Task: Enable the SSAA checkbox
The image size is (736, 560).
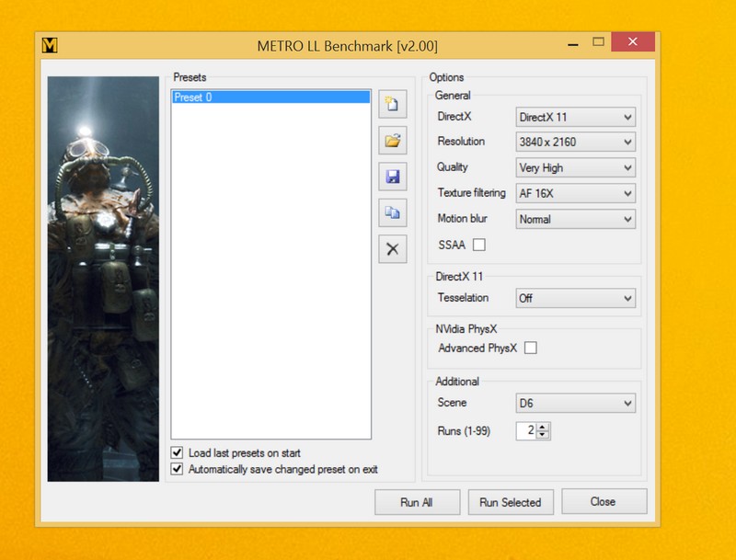Action: click(x=478, y=245)
